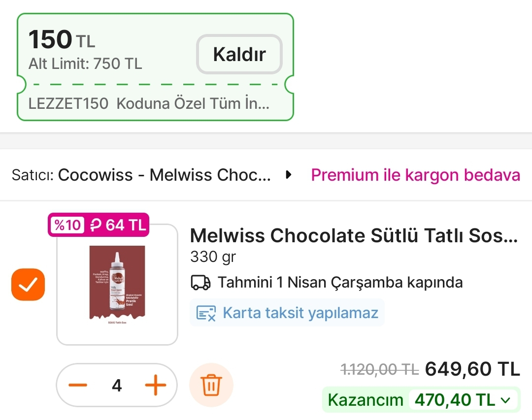Remove the applied 150 TL coupon with Kaldır
532x420 pixels.
[x=239, y=54]
